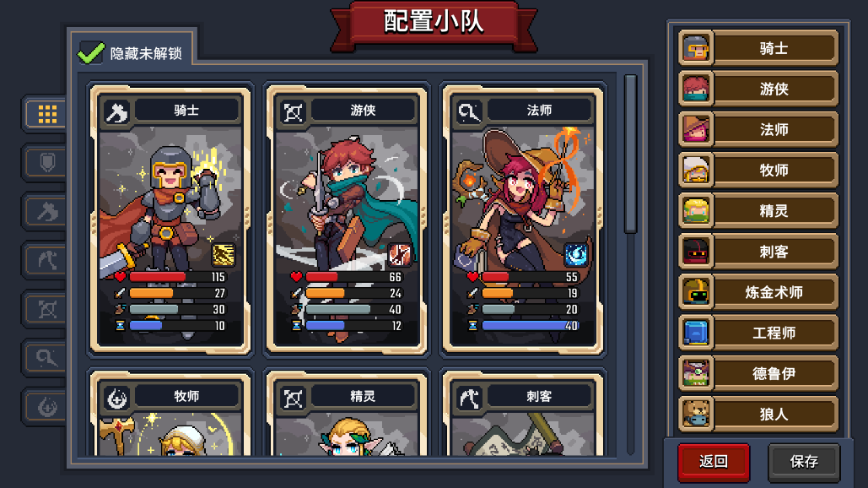Image resolution: width=868 pixels, height=488 pixels.
Task: Toggle the 隐藏未解锁 checkbox
Action: tap(91, 52)
